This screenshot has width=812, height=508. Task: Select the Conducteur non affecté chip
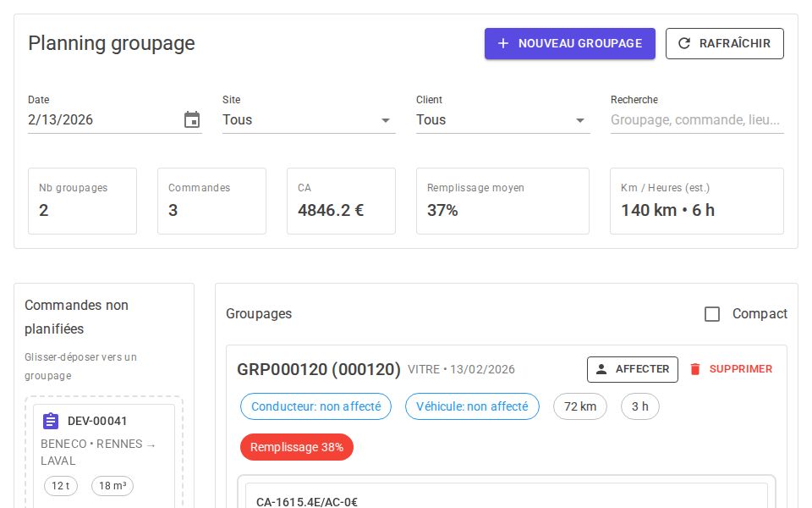(315, 406)
